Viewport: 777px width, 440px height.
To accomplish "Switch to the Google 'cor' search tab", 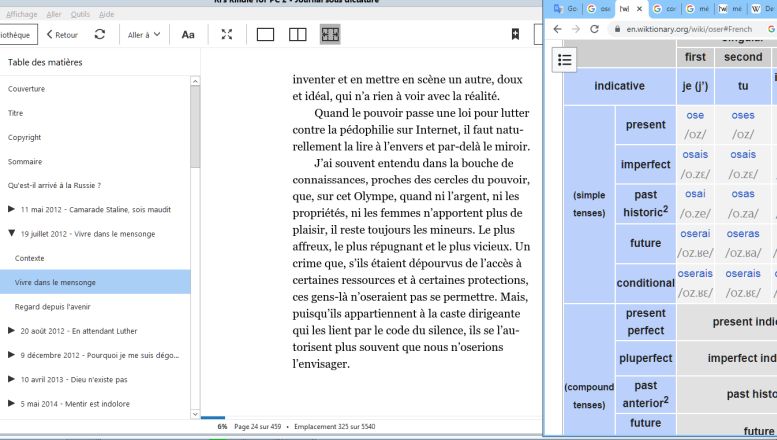I will click(x=665, y=8).
